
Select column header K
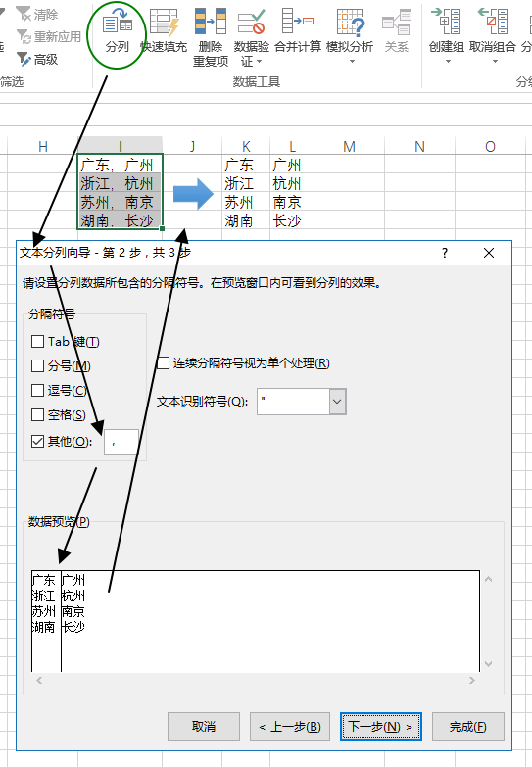pos(246,146)
